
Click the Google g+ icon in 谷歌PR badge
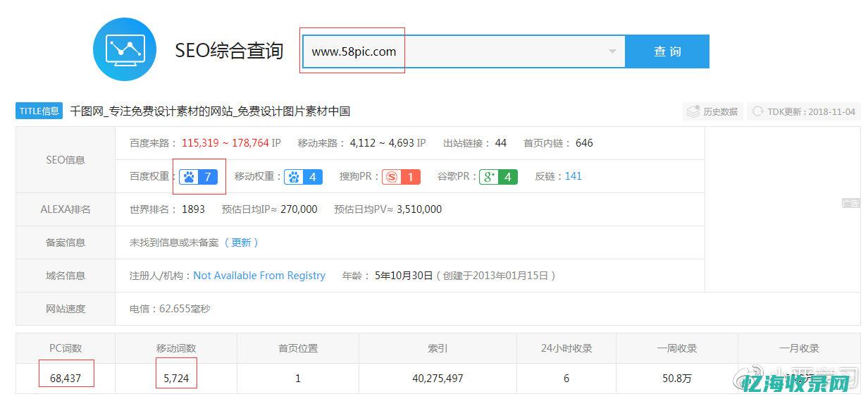(489, 177)
